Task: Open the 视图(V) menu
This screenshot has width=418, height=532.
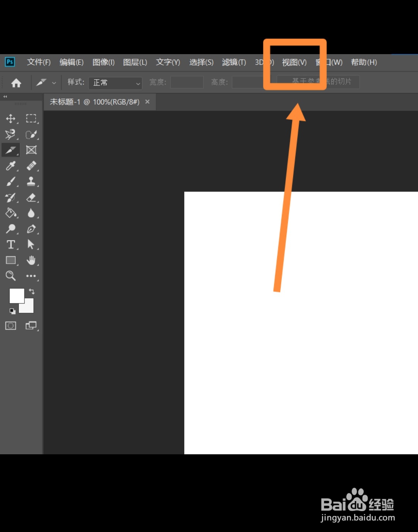Action: tap(294, 62)
